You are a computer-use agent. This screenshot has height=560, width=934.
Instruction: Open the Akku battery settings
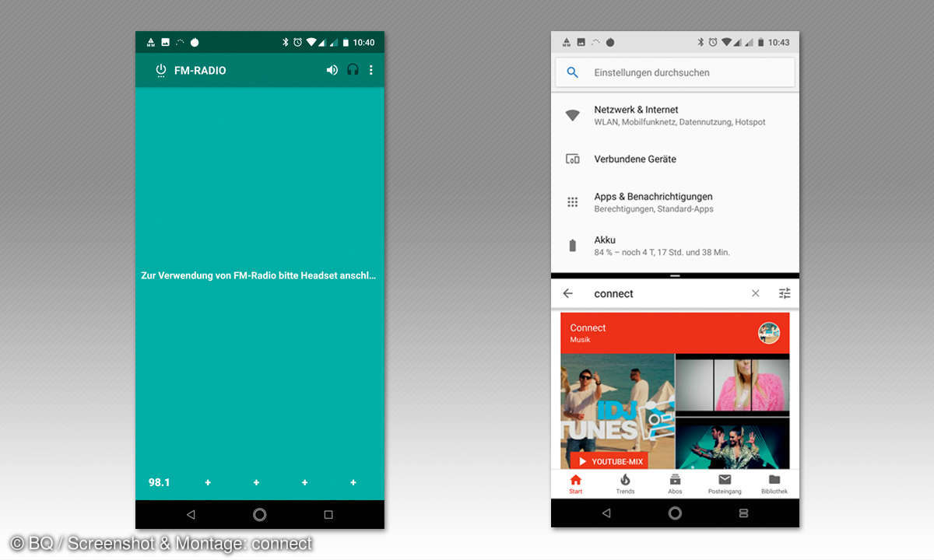675,246
